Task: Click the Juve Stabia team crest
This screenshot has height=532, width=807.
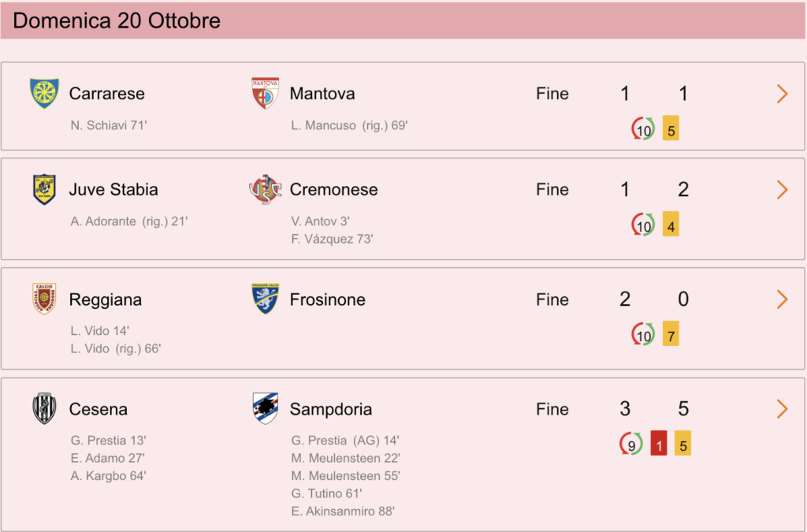Action: tap(44, 189)
